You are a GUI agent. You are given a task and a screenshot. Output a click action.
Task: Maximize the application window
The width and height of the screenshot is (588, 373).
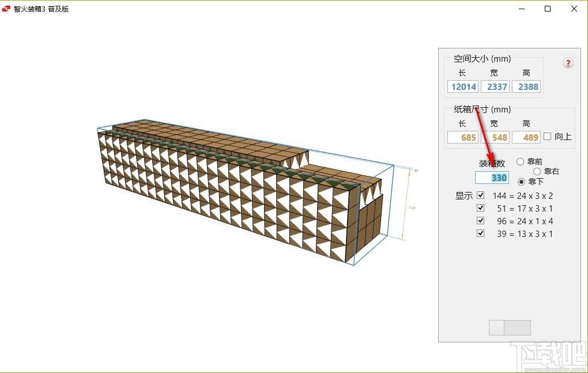tap(548, 9)
